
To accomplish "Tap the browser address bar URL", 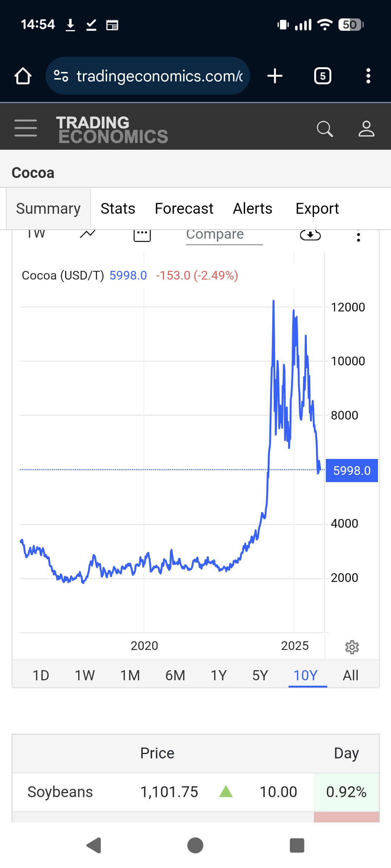I will point(159,76).
